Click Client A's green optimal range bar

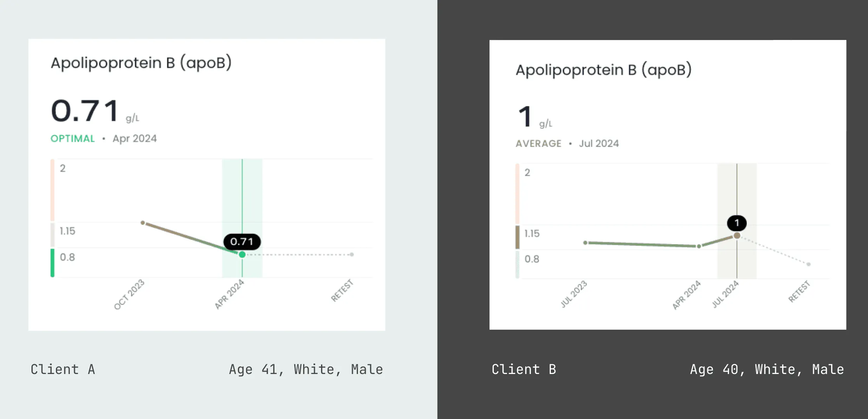click(x=52, y=263)
